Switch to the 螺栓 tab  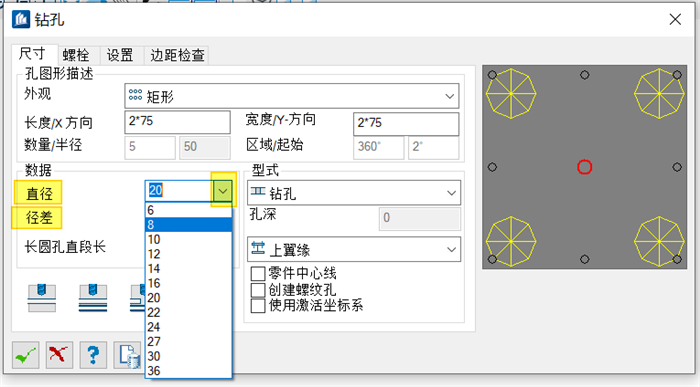pos(76,55)
